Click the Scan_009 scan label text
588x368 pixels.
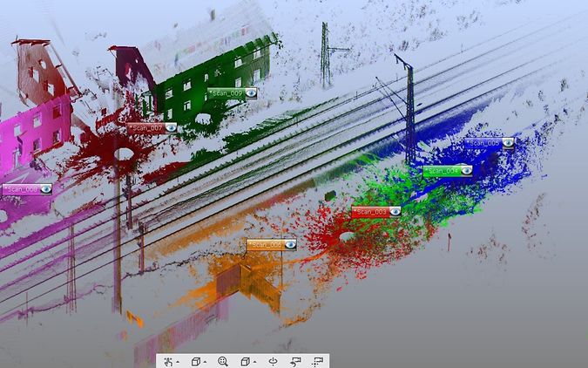point(226,93)
